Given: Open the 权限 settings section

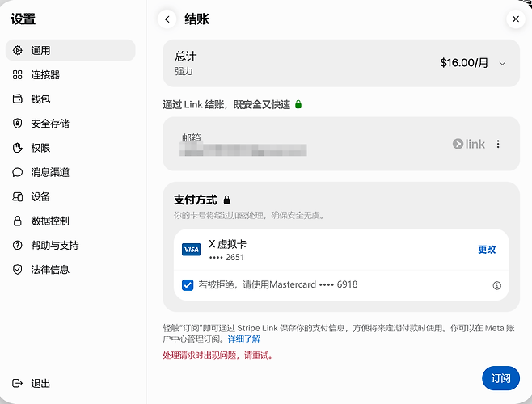Looking at the screenshot, I should click(x=70, y=148).
